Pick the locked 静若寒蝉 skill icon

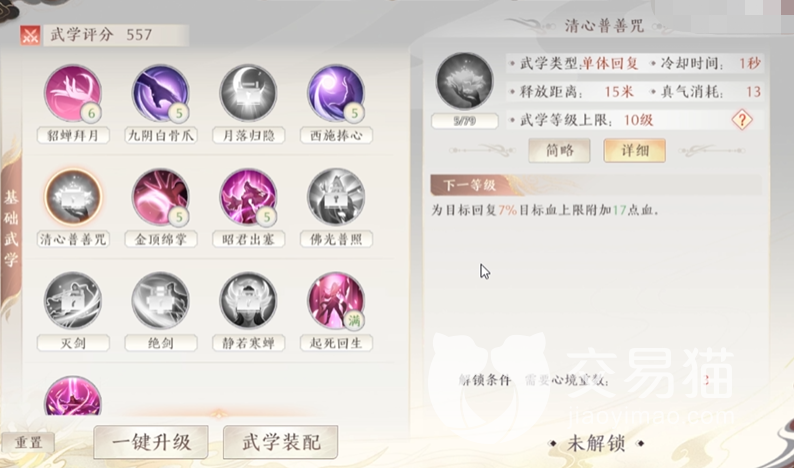[x=248, y=301]
